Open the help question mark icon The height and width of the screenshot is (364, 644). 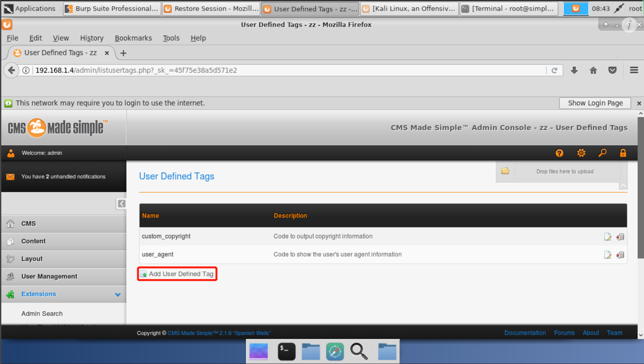559,153
